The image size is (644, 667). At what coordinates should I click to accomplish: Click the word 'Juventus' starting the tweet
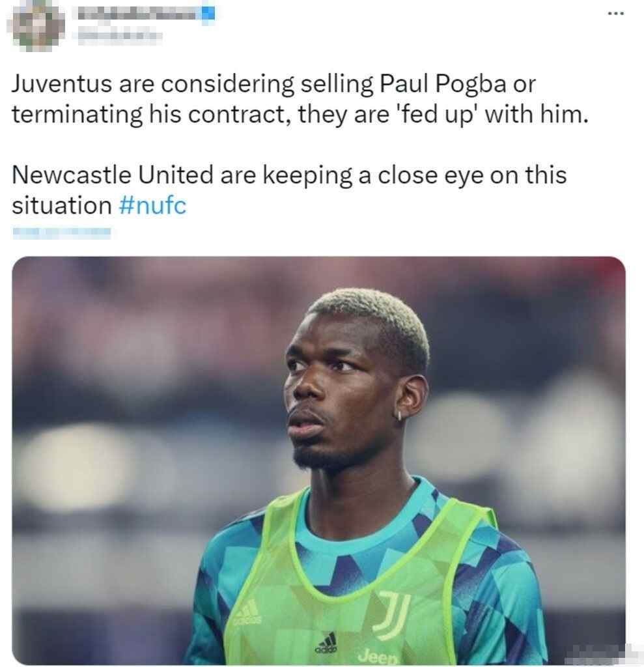click(x=62, y=83)
